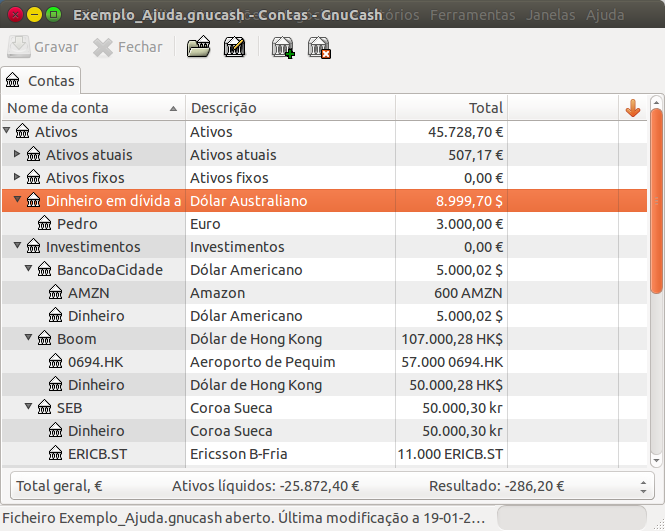Screen dimensions: 665x531
Task: Click the 45.728,70 € total value
Action: click(465, 132)
